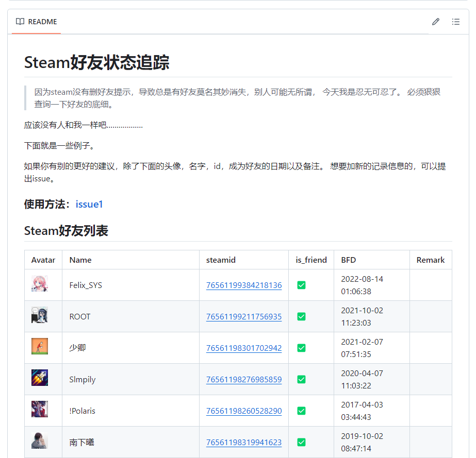Click the Steam好友状态追踪 heading
Viewport: 476px width, 458px height.
click(96, 62)
